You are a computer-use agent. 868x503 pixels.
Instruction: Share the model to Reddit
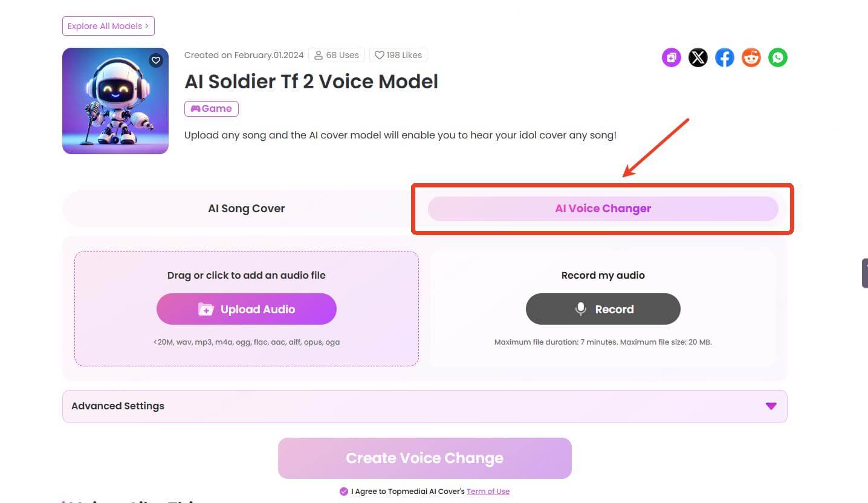tap(751, 57)
